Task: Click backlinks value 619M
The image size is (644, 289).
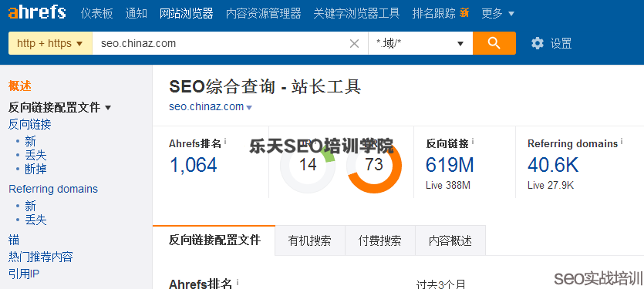Action: pos(450,165)
